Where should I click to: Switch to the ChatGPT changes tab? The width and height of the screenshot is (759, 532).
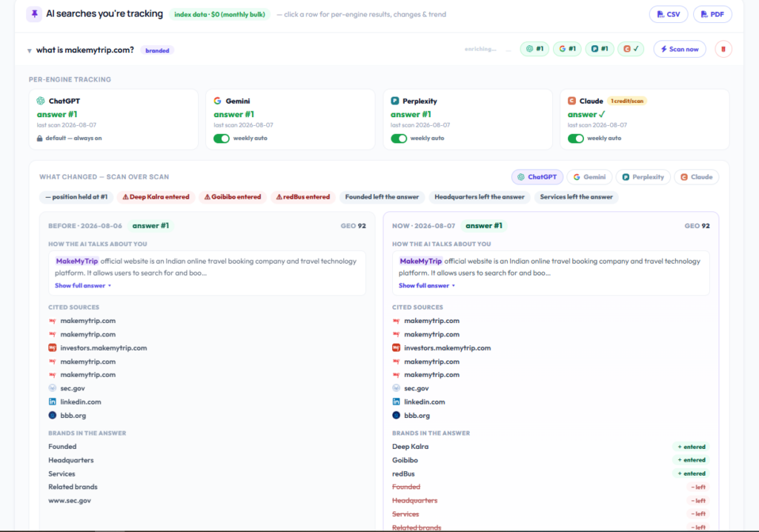[537, 177]
